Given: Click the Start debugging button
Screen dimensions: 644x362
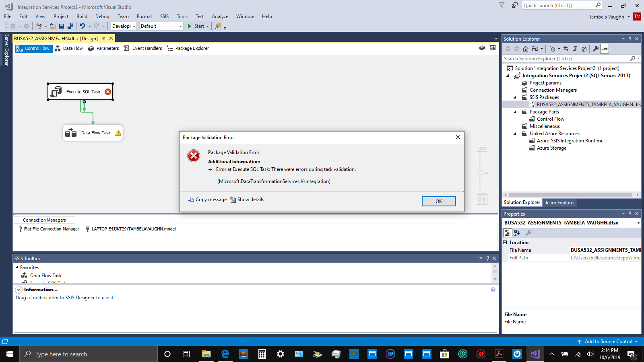Looking at the screenshot, I should 196,26.
